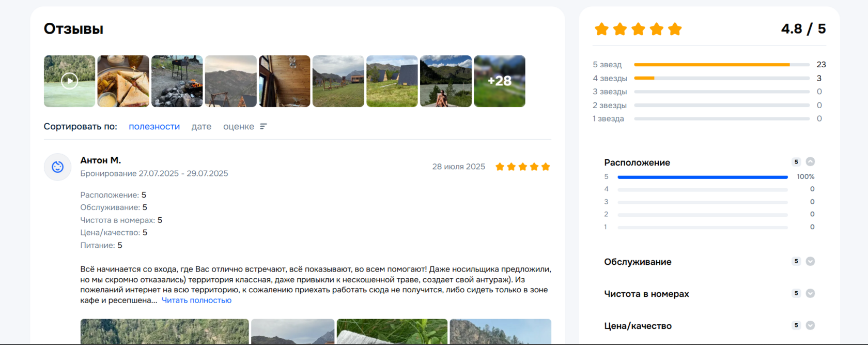Click Антон М. smiley avatar icon
This screenshot has height=345, width=868.
[57, 167]
